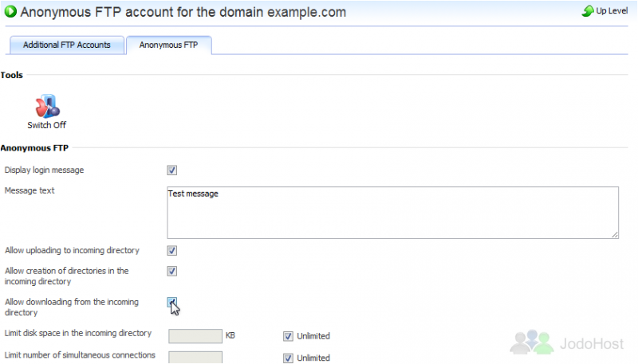Viewport: 638px width, 364px height.
Task: Open the Additional FTP Accounts tab
Action: tap(67, 45)
